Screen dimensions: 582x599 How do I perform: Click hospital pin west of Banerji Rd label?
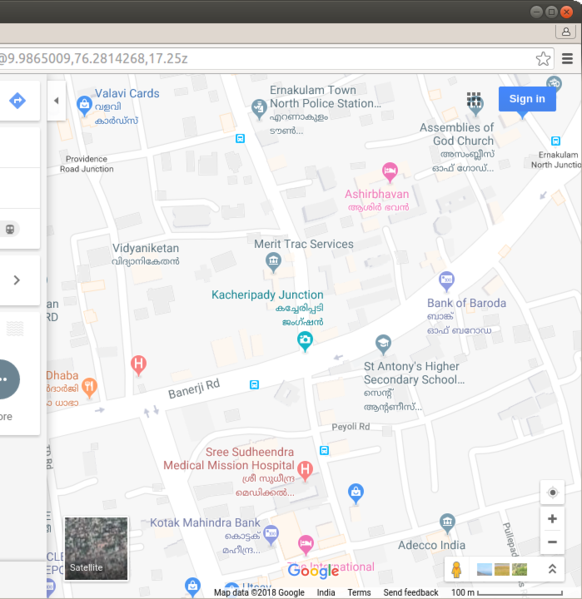(x=138, y=365)
